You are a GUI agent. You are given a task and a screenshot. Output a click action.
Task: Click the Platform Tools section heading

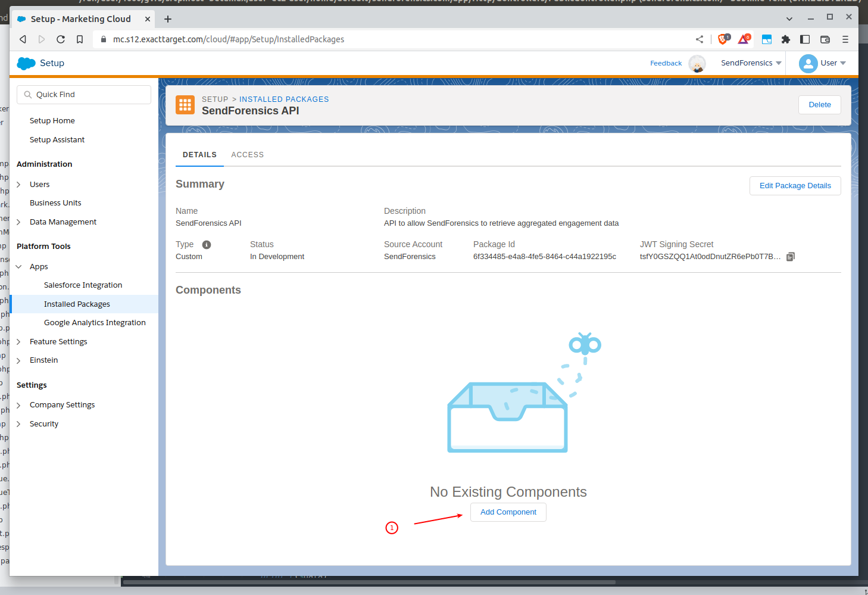43,247
